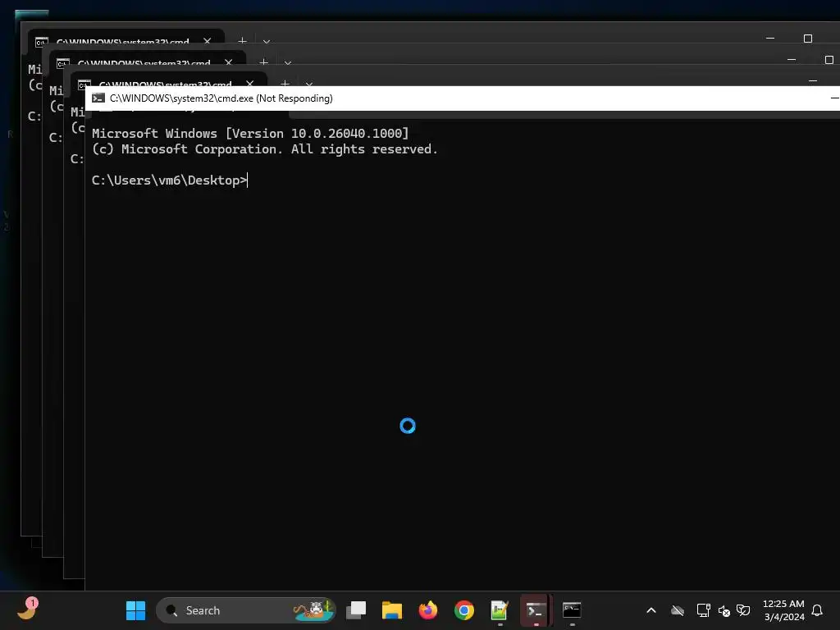840x630 pixels.
Task: Open Google Chrome from the taskbar
Action: pyautogui.click(x=464, y=610)
